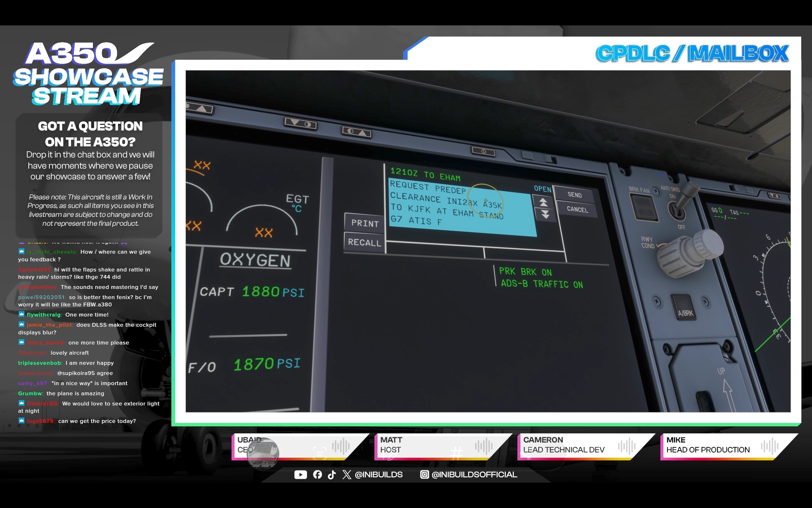This screenshot has height=508, width=812.
Task: Click audio waveform icon on CAMERON's card
Action: pyautogui.click(x=626, y=446)
